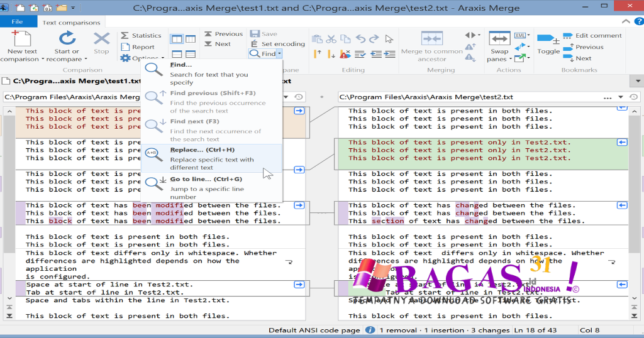Click left overview jump-to-bottom arrow

(9, 316)
